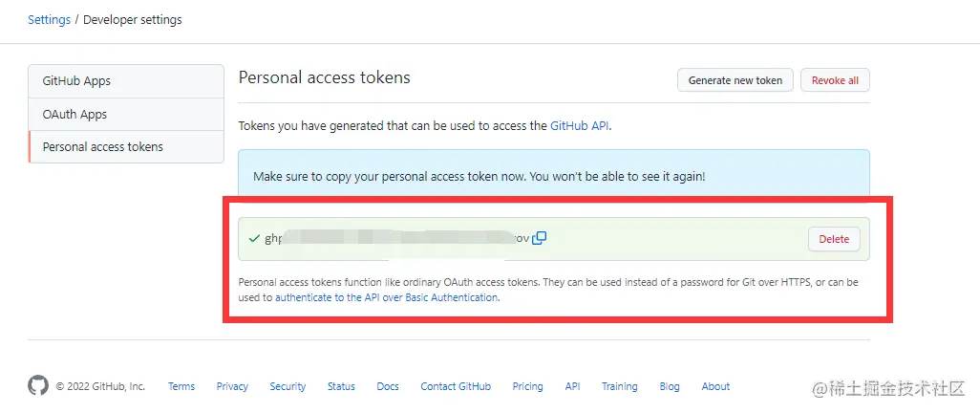
Task: Open the Terms footer link
Action: [181, 386]
